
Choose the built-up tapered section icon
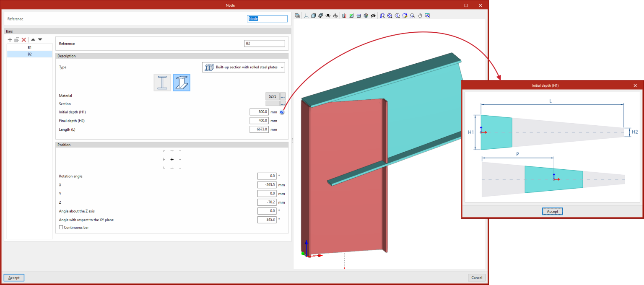[182, 82]
